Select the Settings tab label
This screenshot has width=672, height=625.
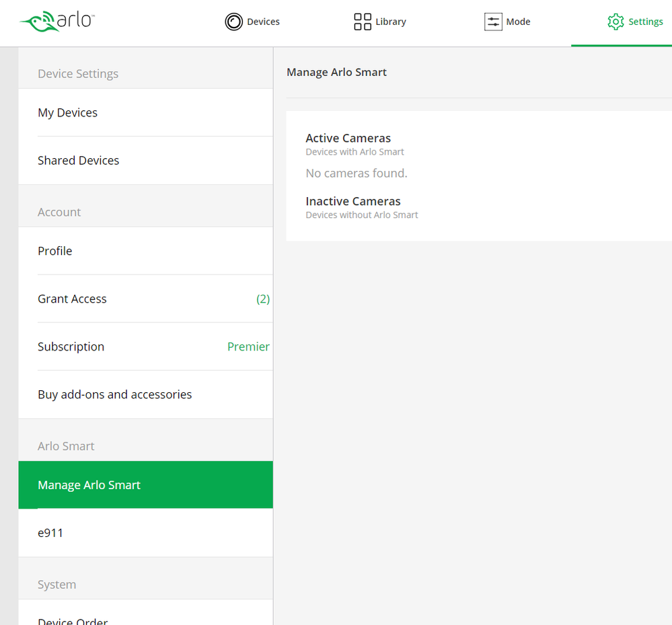(645, 22)
